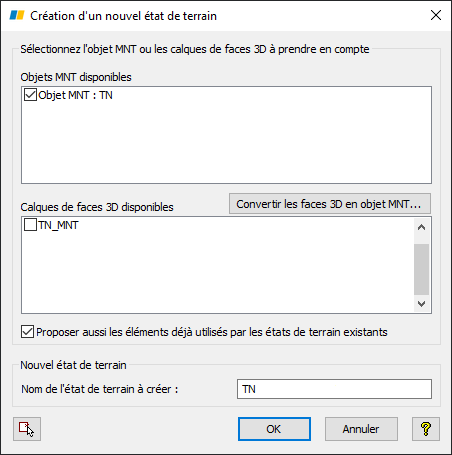Screen dimensions: 452x455
Task: Select the TN_MNT layer name in list
Action: [x=58, y=225]
